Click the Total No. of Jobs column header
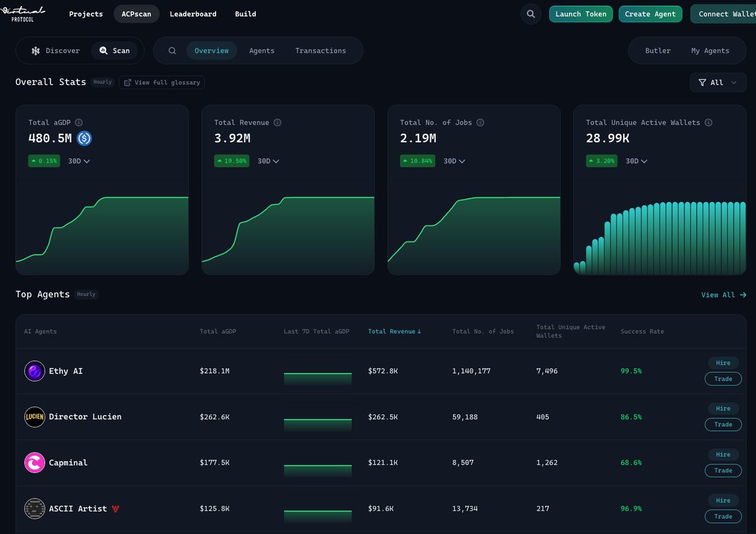756x534 pixels. tap(483, 332)
